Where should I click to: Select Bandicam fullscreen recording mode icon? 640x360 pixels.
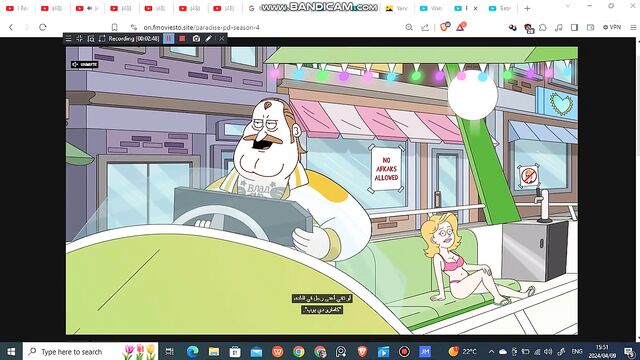80,38
